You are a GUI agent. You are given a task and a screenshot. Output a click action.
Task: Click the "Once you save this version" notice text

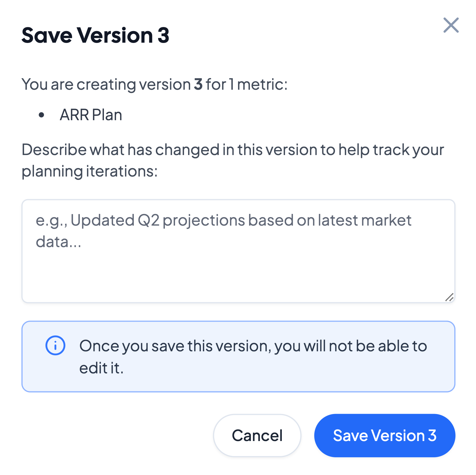253,346
